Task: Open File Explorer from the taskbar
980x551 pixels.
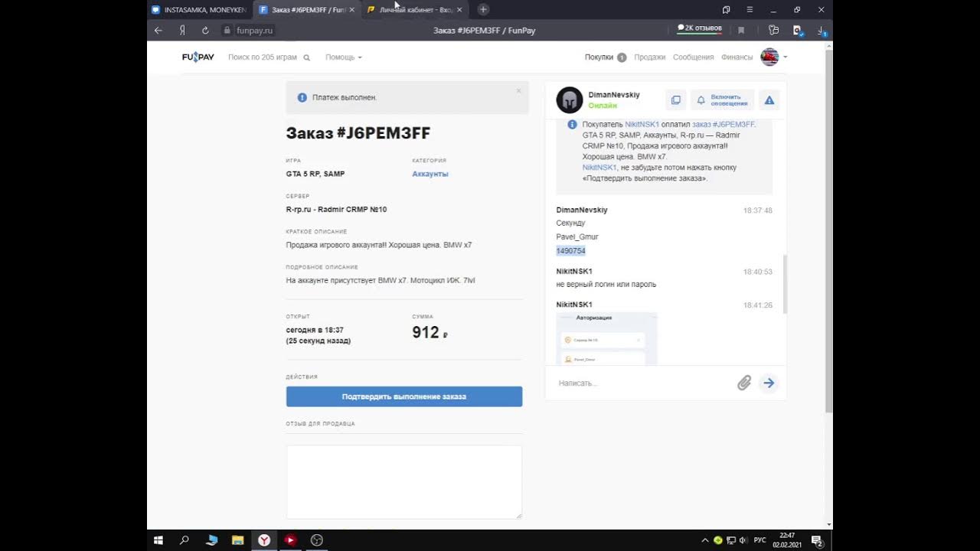Action: coord(237,540)
